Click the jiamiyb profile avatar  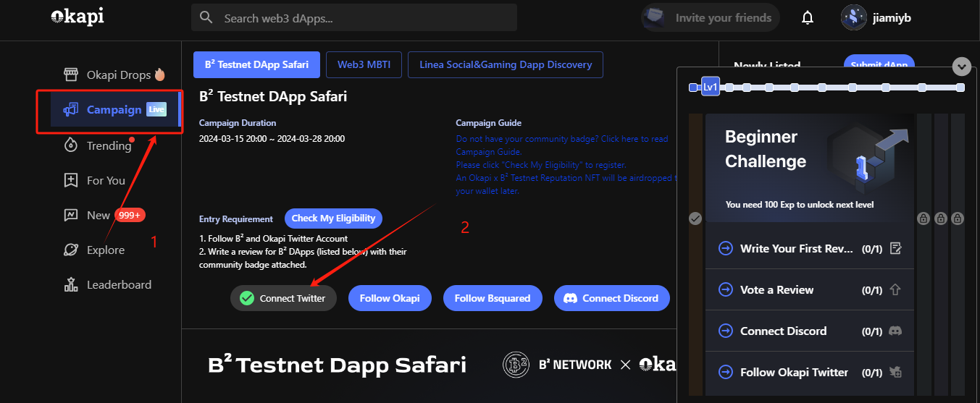point(854,17)
